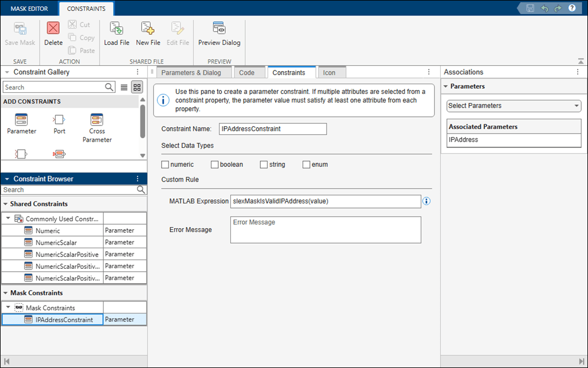Check the boolean data type box
The height and width of the screenshot is (368, 588).
(x=215, y=165)
